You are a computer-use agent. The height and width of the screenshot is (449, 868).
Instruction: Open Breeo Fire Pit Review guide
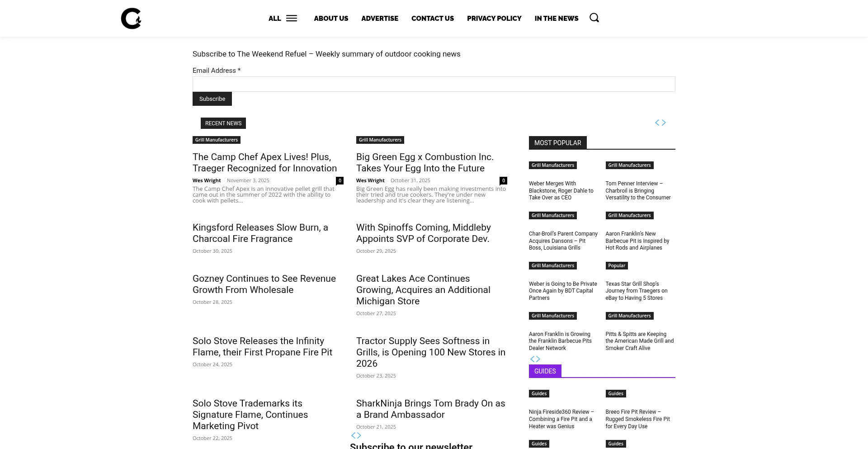638,419
